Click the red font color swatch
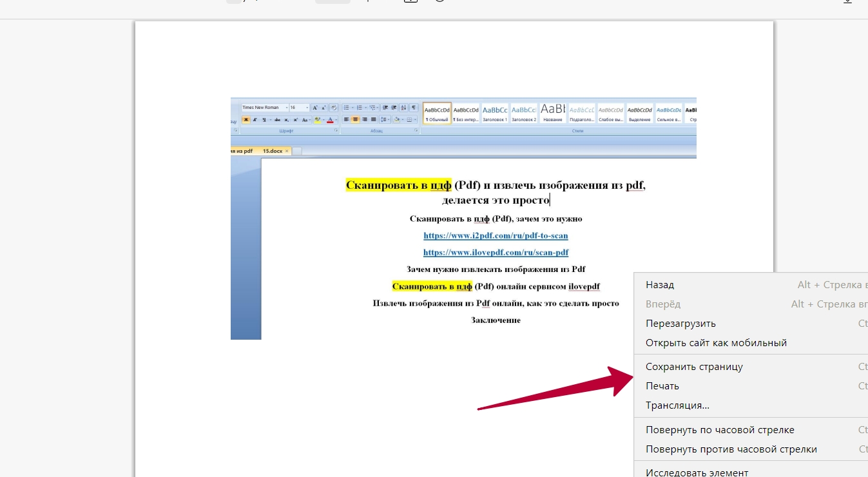This screenshot has height=477, width=868. click(x=330, y=120)
